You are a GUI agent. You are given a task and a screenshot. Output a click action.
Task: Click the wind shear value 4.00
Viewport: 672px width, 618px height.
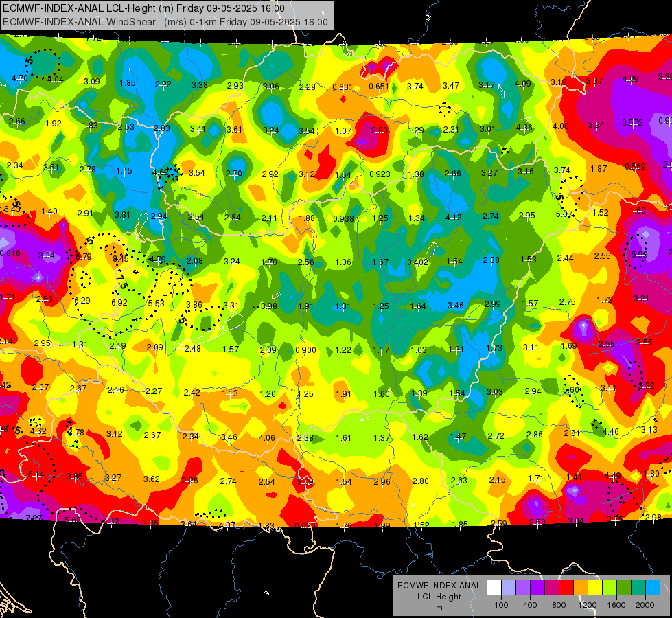[x=560, y=126]
